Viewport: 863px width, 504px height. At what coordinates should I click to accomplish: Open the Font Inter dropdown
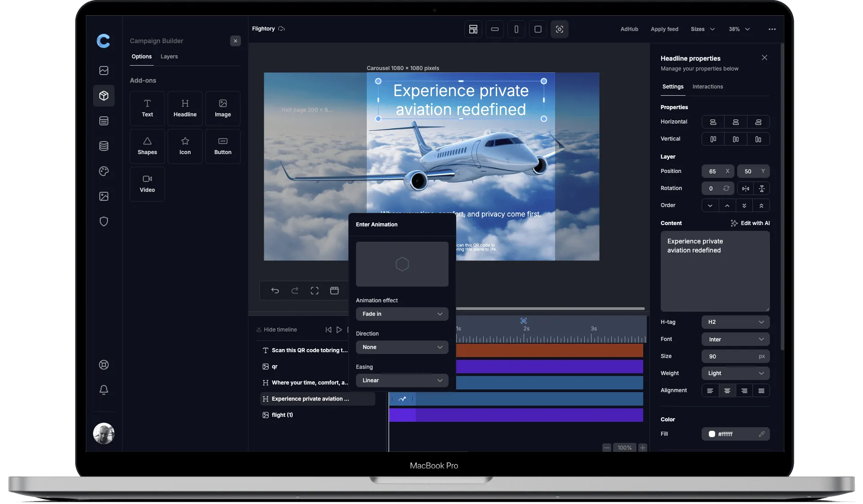(x=736, y=339)
